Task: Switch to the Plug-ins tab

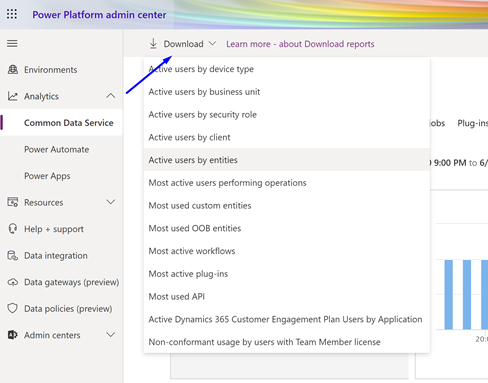Action: pyautogui.click(x=472, y=123)
